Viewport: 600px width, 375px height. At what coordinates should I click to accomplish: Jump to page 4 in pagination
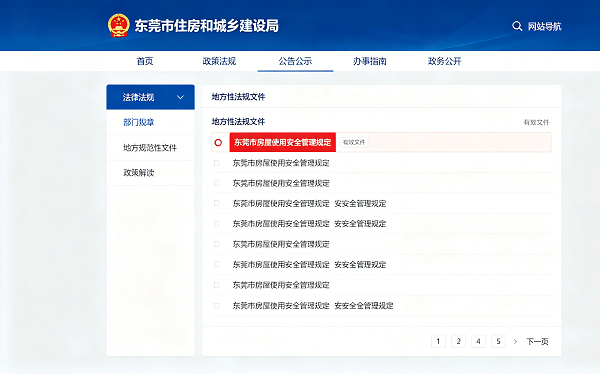pos(478,341)
